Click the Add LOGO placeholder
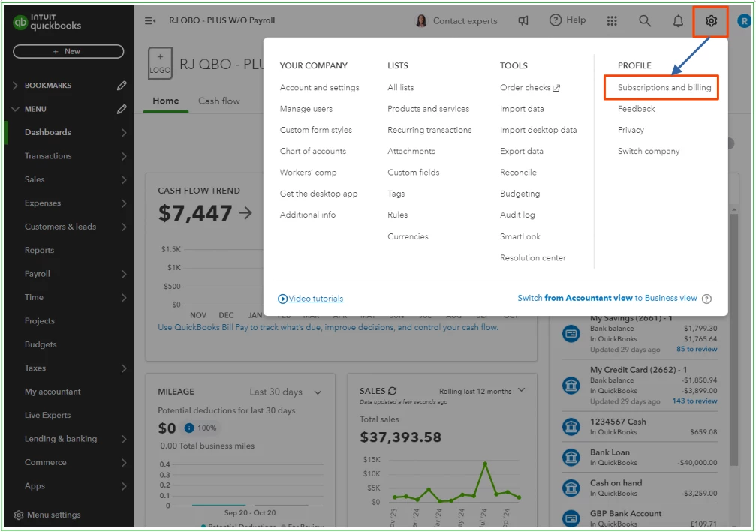Screen dimensions: 756x532 [x=160, y=63]
